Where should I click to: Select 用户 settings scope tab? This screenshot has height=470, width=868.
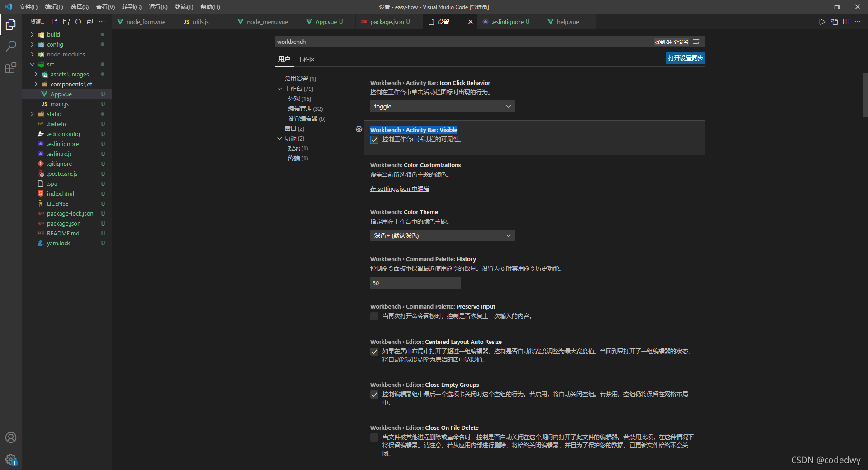coord(284,59)
